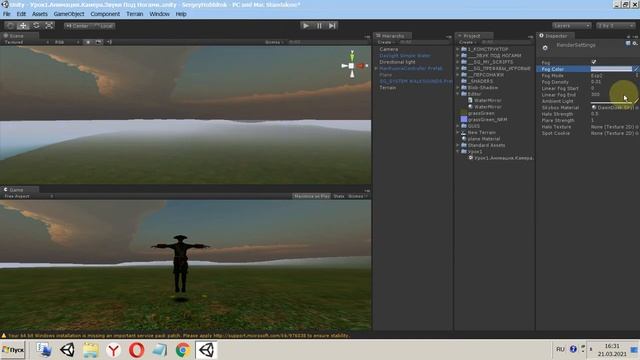This screenshot has width=640, height=360.
Task: Select the plane Material asset
Action: tap(480, 139)
